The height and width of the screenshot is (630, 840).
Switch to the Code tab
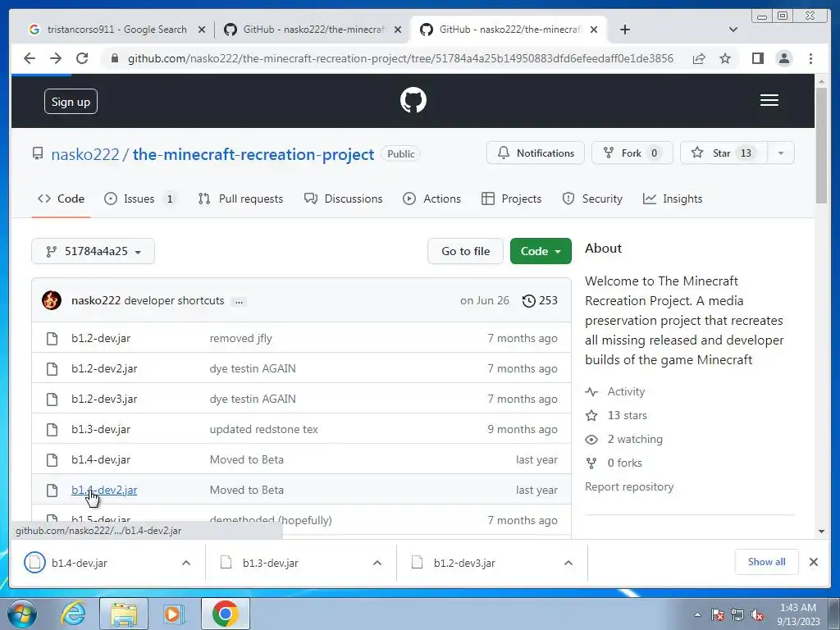(61, 199)
